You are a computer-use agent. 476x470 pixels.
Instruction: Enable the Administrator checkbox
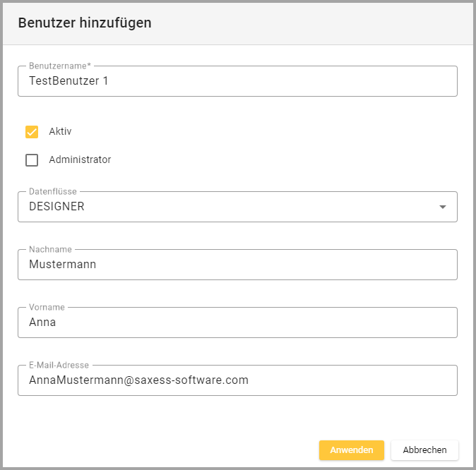click(32, 160)
